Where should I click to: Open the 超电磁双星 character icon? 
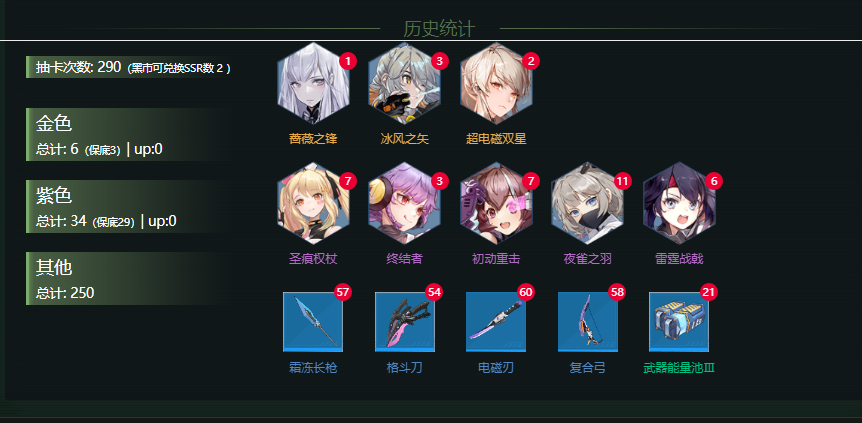point(496,83)
